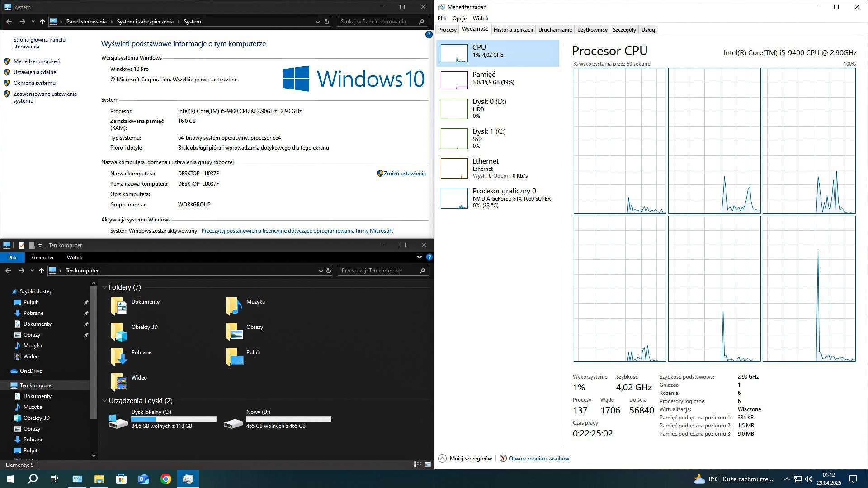
Task: Switch to the Usługi tab
Action: [649, 30]
